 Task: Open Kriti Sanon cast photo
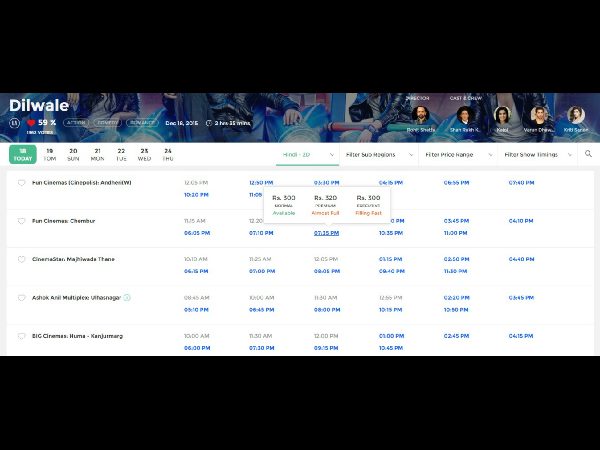(576, 115)
